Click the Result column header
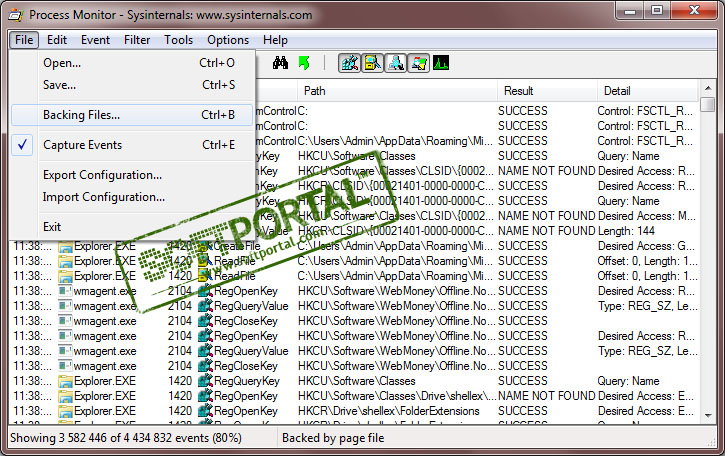Image resolution: width=725 pixels, height=456 pixels. 547,91
